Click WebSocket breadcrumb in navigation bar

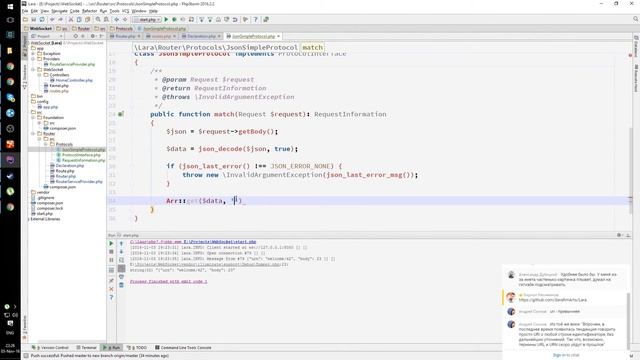[38, 29]
